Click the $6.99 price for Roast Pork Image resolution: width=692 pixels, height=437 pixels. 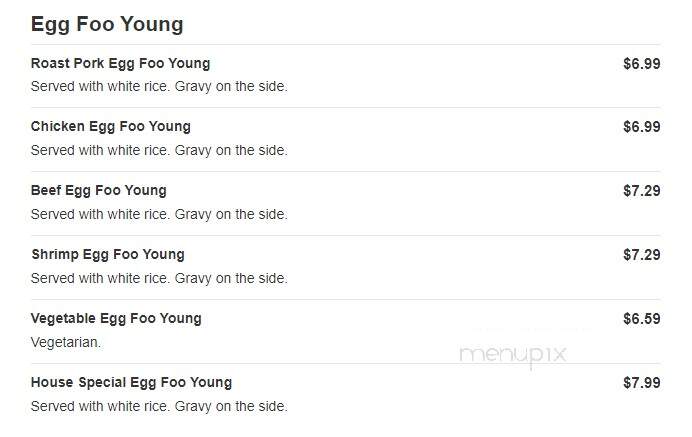[x=642, y=64]
